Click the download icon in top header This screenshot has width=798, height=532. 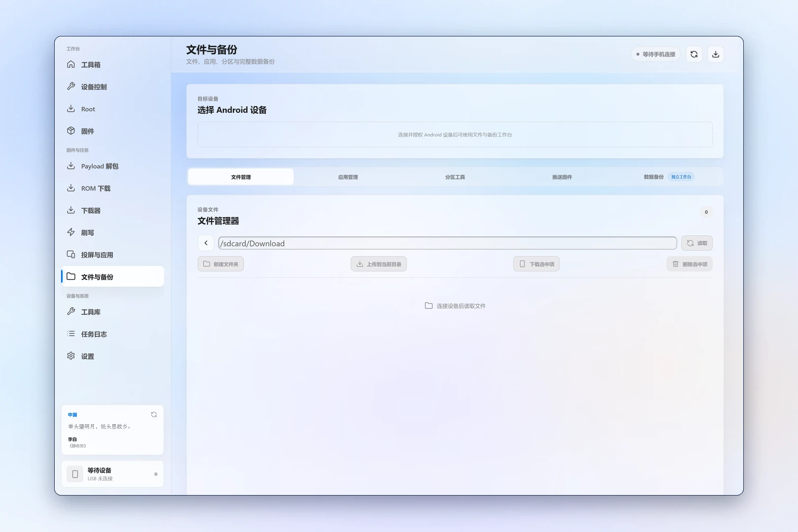pyautogui.click(x=716, y=54)
